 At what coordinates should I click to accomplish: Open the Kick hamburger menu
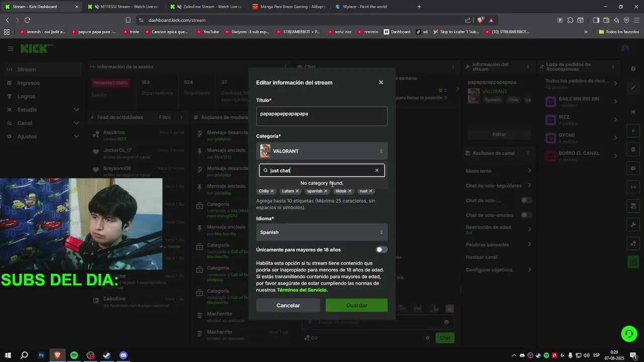(11, 49)
